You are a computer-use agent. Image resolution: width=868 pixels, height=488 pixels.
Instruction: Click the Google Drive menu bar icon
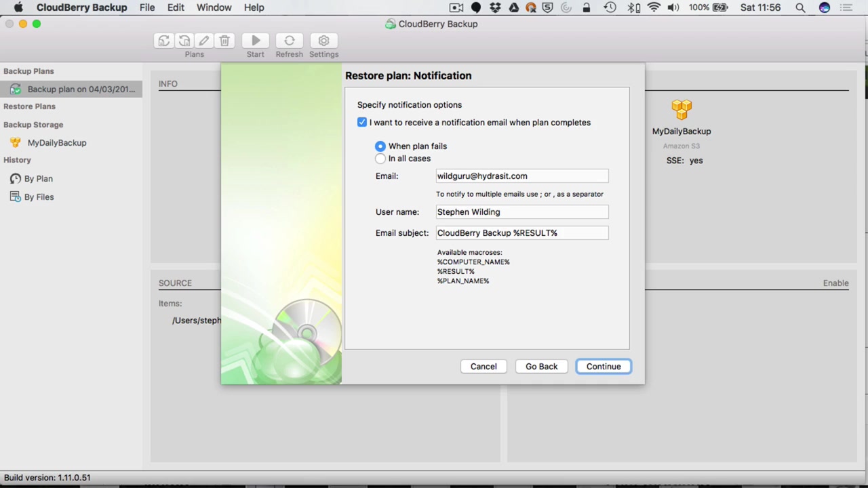[513, 7]
